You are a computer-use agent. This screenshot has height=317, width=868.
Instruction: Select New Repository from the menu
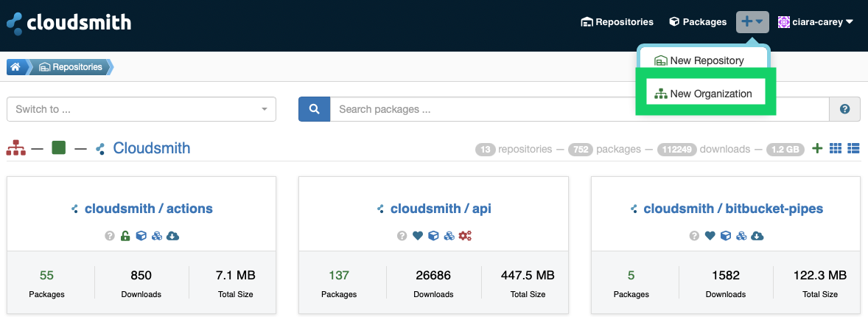699,60
